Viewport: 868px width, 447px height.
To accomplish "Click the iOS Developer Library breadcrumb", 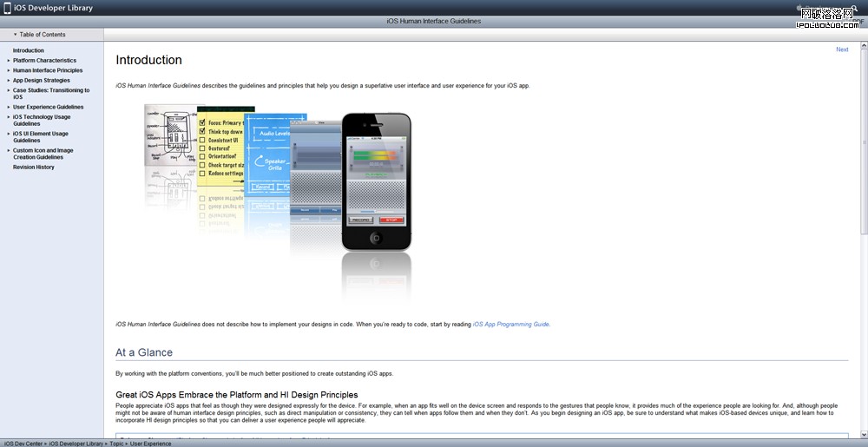I will point(76,444).
